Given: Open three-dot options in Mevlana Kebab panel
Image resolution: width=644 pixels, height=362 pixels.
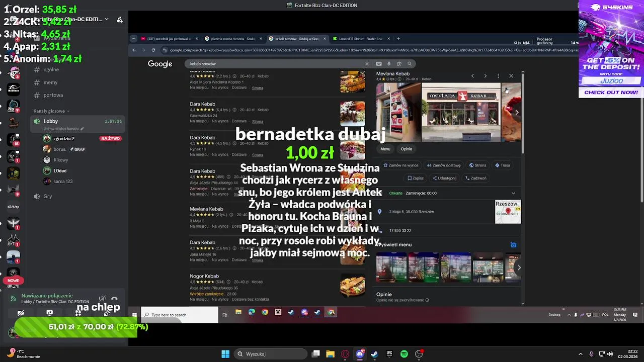Looking at the screenshot, I should tap(498, 76).
